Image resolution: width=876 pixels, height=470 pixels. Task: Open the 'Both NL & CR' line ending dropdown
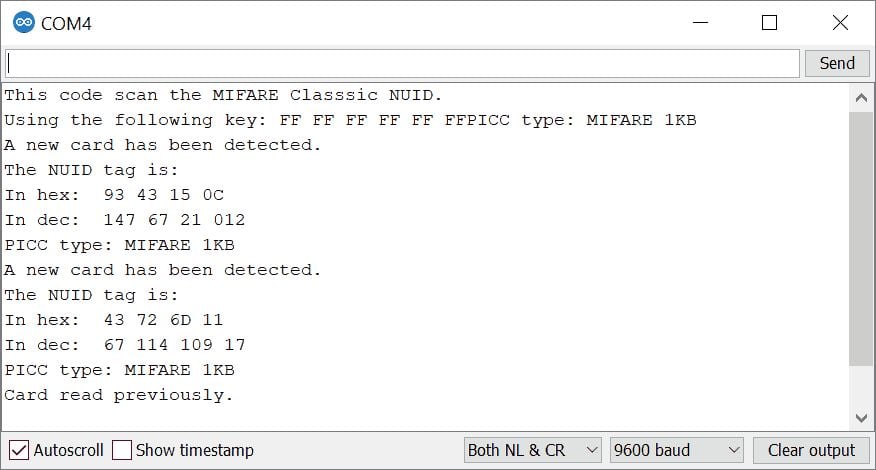coord(533,450)
